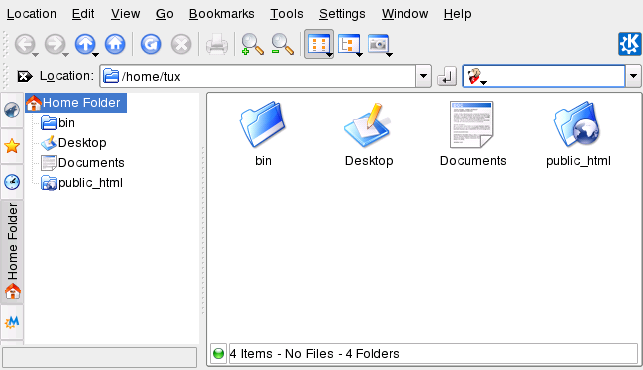The height and width of the screenshot is (370, 643).
Task: Open the preview photo view button
Action: pyautogui.click(x=378, y=43)
